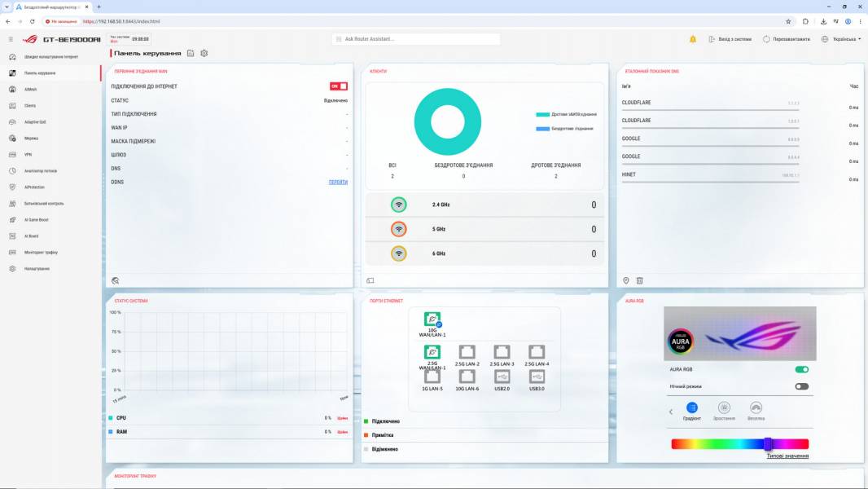Follow the ПЕРЕЙТИ link next to DDNS
The image size is (868, 489).
click(338, 183)
